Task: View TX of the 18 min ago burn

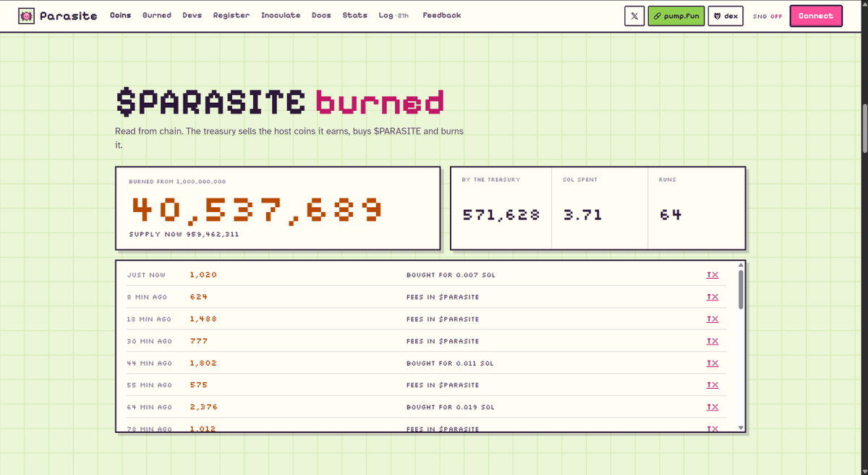Action: tap(712, 319)
